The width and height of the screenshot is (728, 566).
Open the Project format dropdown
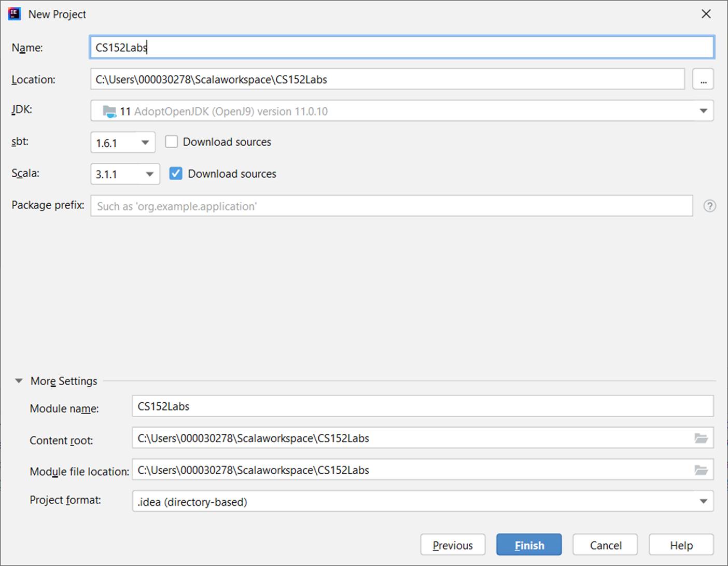(x=703, y=501)
